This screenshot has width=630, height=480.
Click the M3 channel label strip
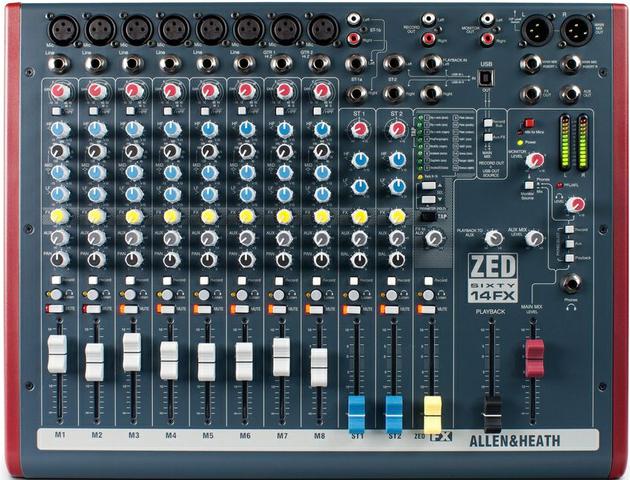tap(133, 436)
